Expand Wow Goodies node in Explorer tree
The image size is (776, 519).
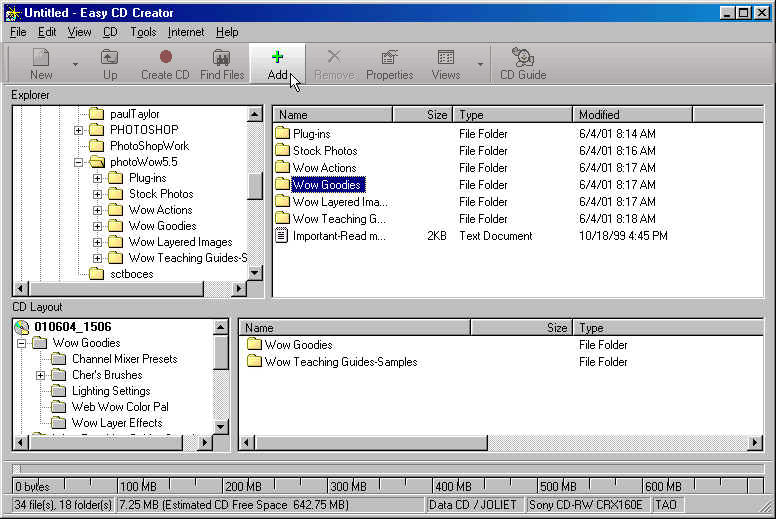tap(97, 226)
